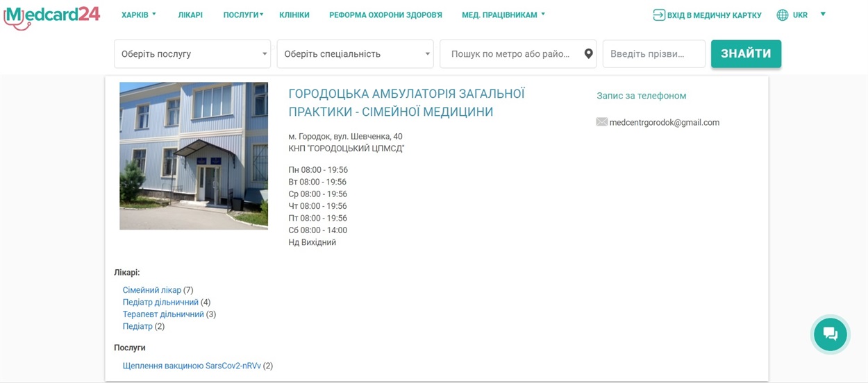This screenshot has height=383, width=868.
Task: Click the envelope email icon
Action: [x=602, y=122]
